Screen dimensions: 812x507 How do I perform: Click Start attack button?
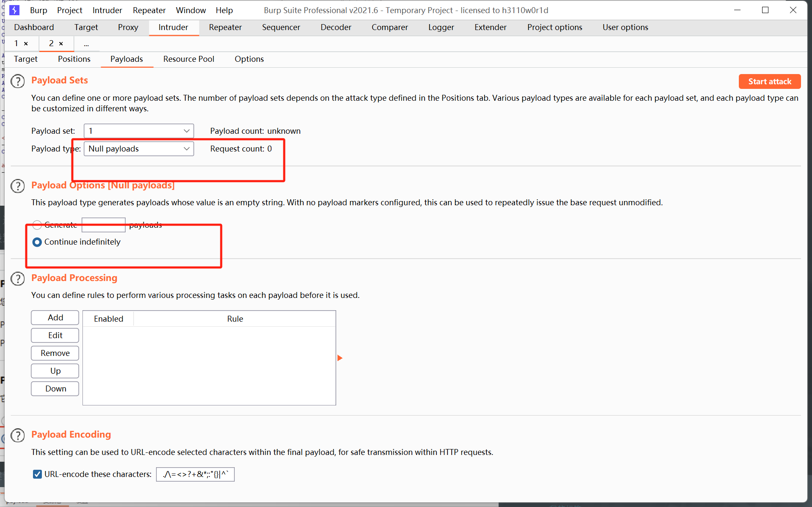pyautogui.click(x=770, y=81)
